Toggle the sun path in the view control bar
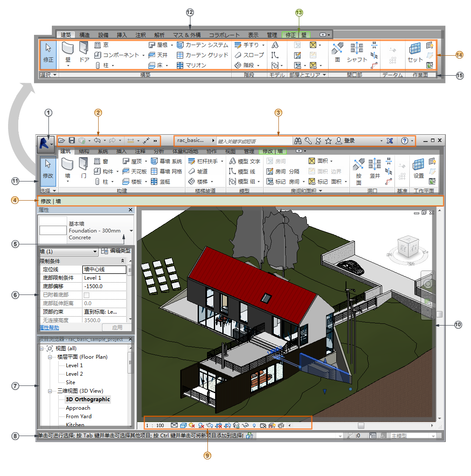 point(191,425)
